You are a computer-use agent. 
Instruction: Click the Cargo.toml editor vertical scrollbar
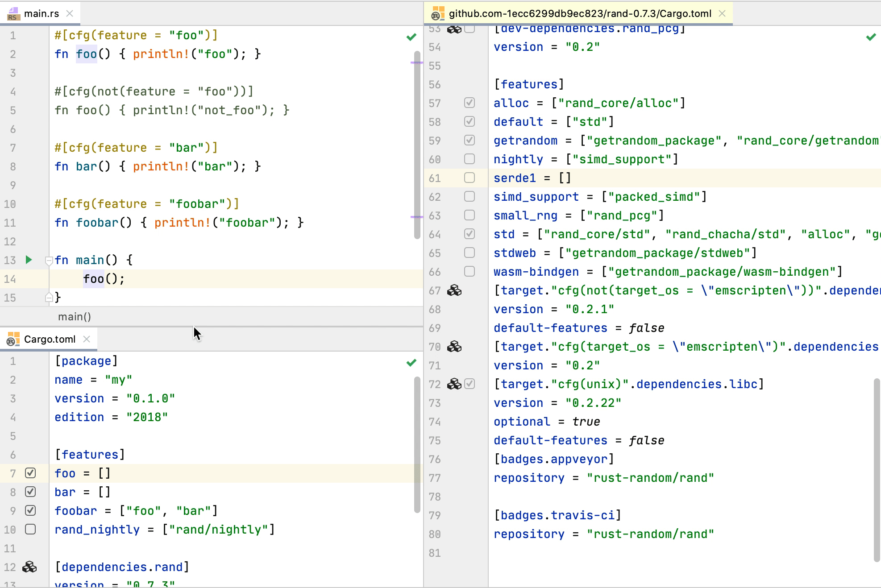point(417,445)
